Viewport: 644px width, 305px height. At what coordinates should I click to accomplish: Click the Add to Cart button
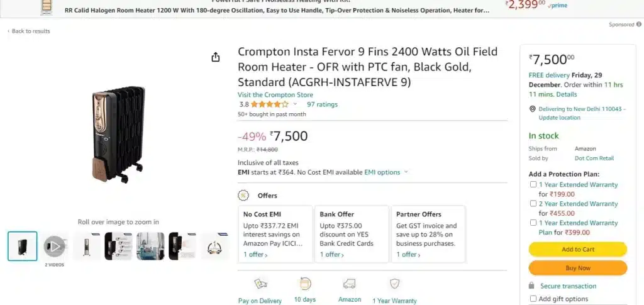click(578, 249)
